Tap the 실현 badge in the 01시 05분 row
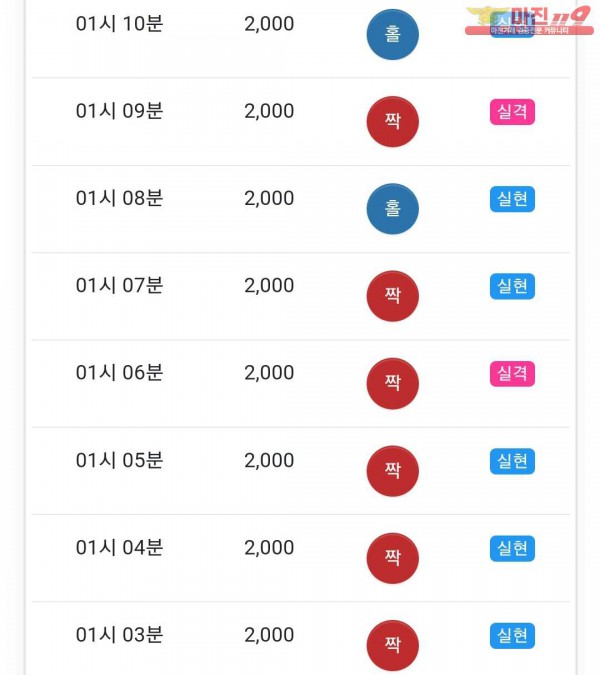 (512, 461)
